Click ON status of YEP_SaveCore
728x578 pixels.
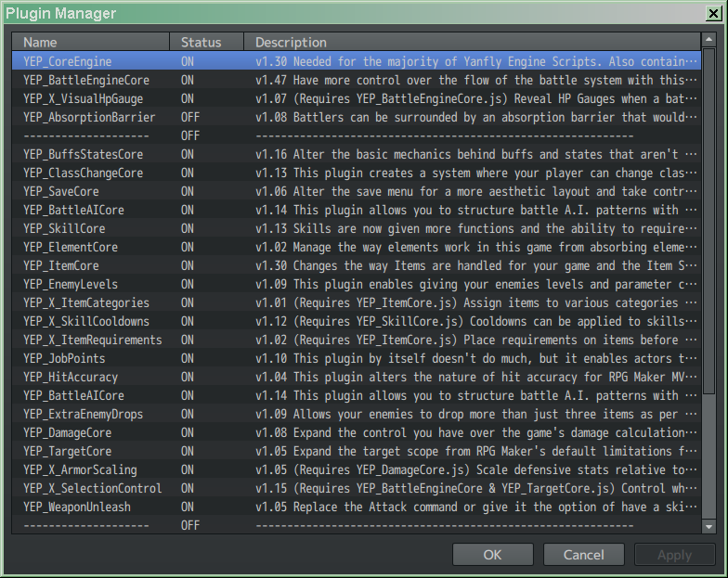(188, 191)
